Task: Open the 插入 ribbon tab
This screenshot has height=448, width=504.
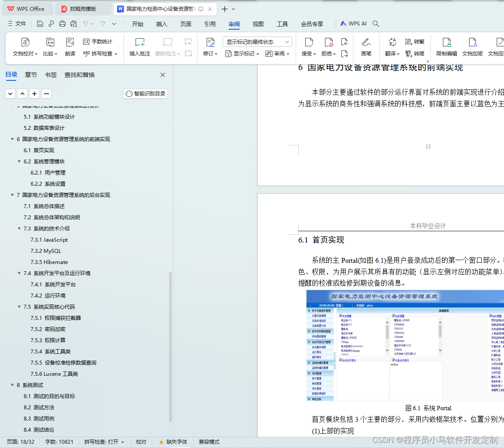Action: click(x=162, y=24)
